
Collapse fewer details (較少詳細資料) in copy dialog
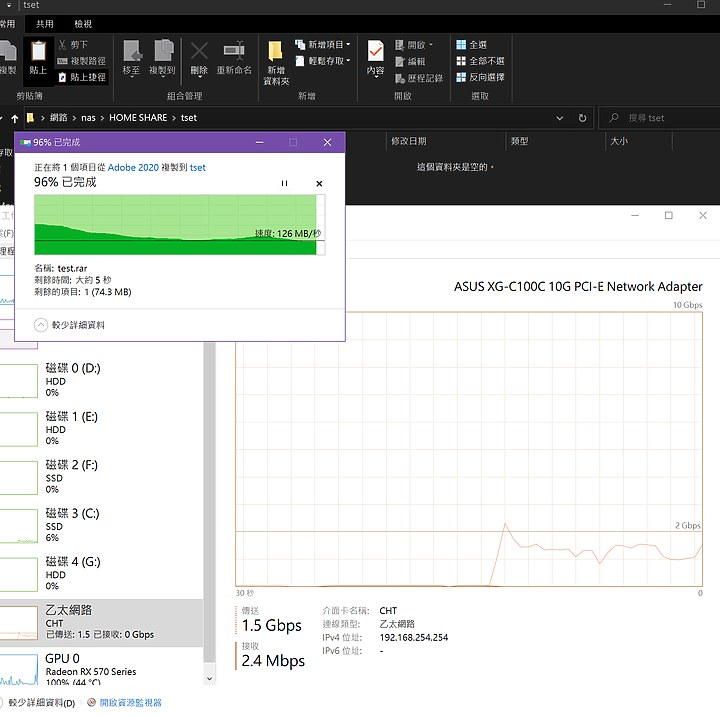pos(69,325)
